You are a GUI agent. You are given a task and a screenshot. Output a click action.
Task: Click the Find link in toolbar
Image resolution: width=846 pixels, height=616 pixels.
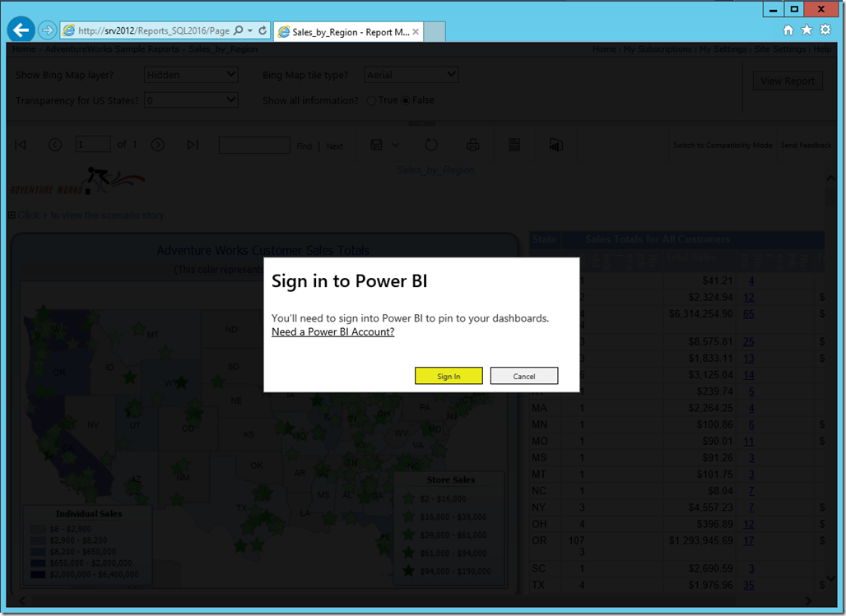304,146
